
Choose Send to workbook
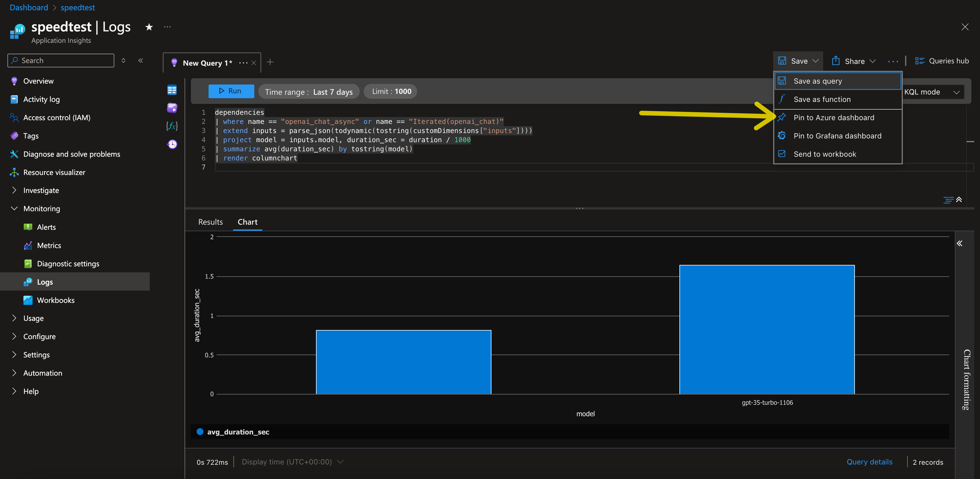point(824,154)
